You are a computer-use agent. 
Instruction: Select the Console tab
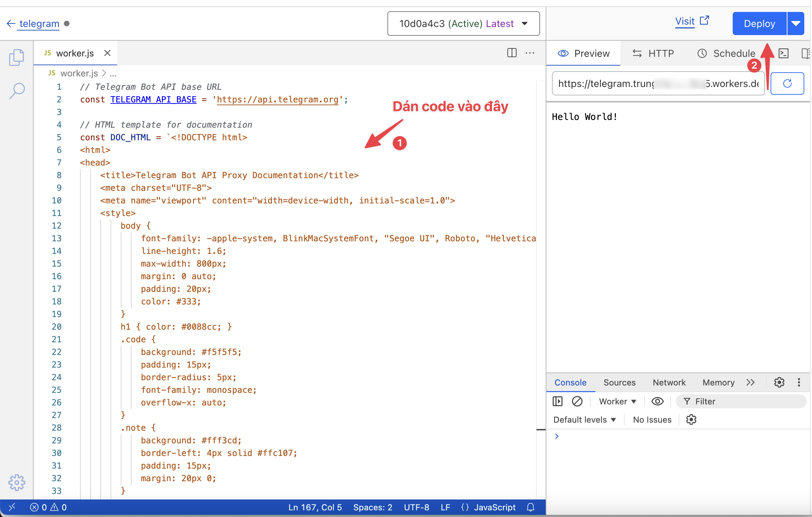click(570, 382)
